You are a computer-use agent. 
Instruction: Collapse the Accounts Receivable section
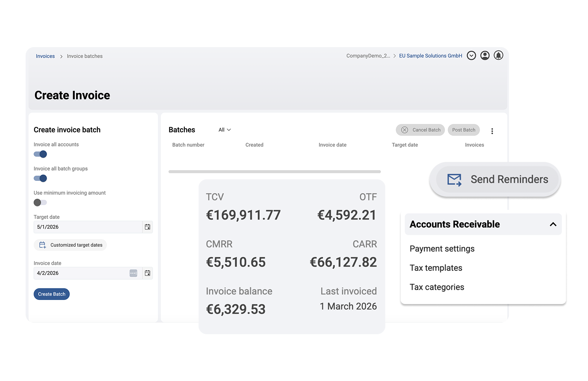(x=553, y=225)
